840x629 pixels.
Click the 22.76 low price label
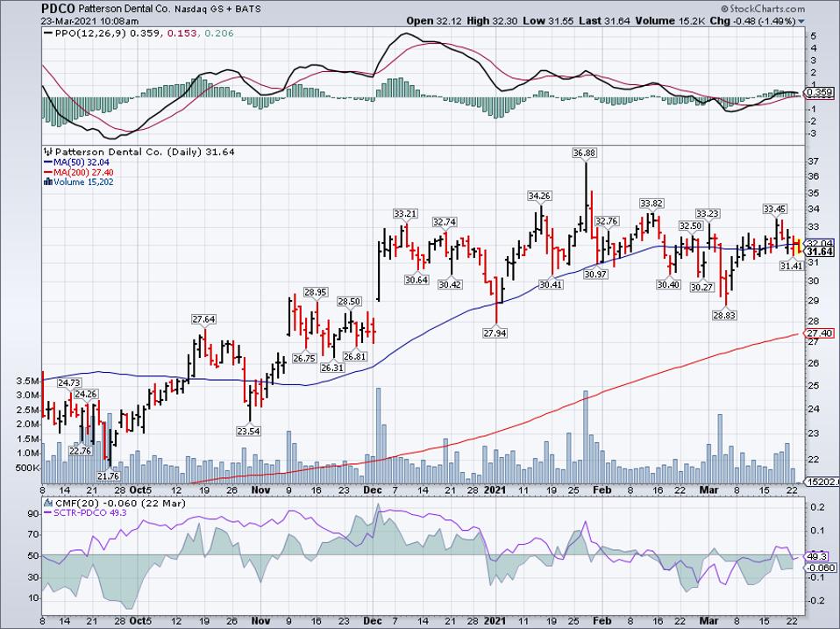(81, 451)
